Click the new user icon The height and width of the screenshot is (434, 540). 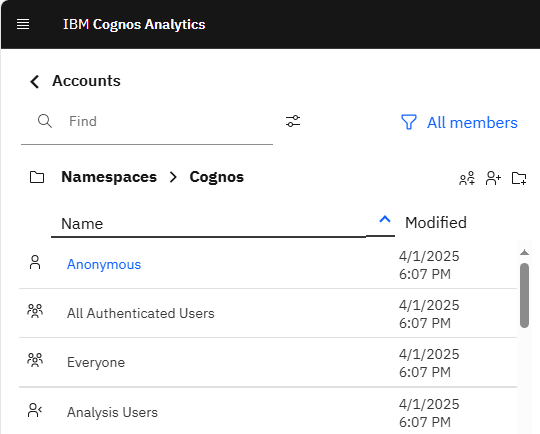pos(493,178)
